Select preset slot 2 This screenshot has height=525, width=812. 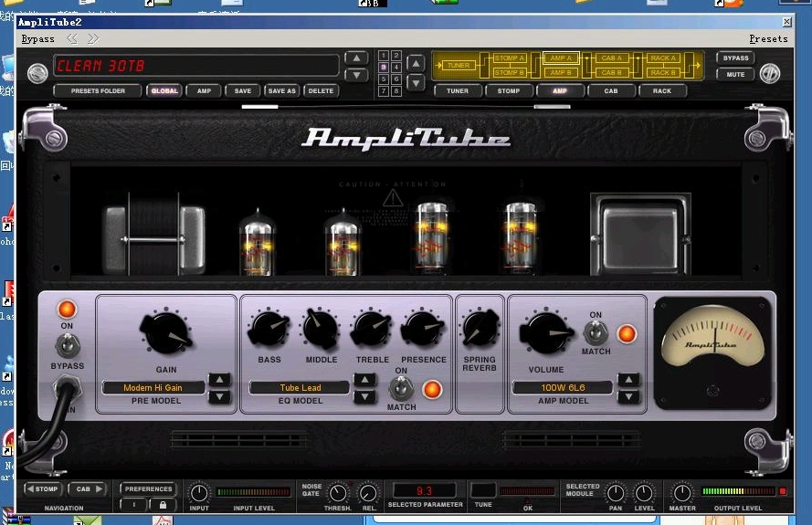tap(395, 56)
